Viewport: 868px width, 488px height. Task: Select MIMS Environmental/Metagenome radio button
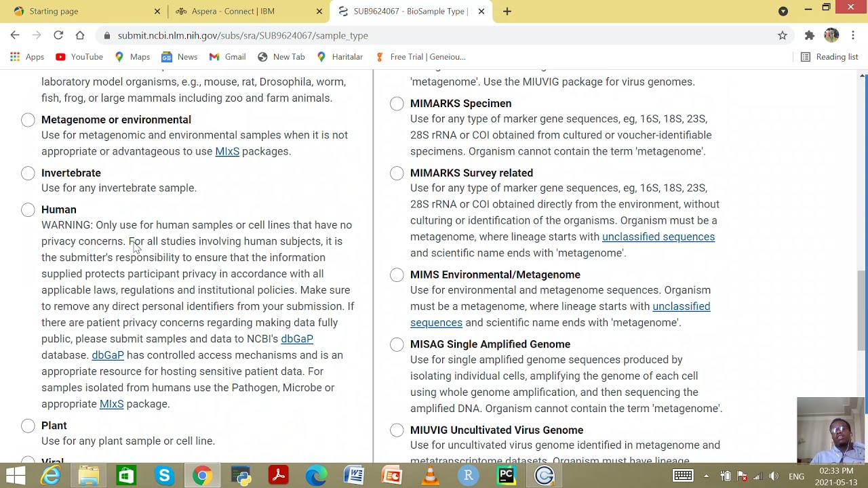point(397,275)
